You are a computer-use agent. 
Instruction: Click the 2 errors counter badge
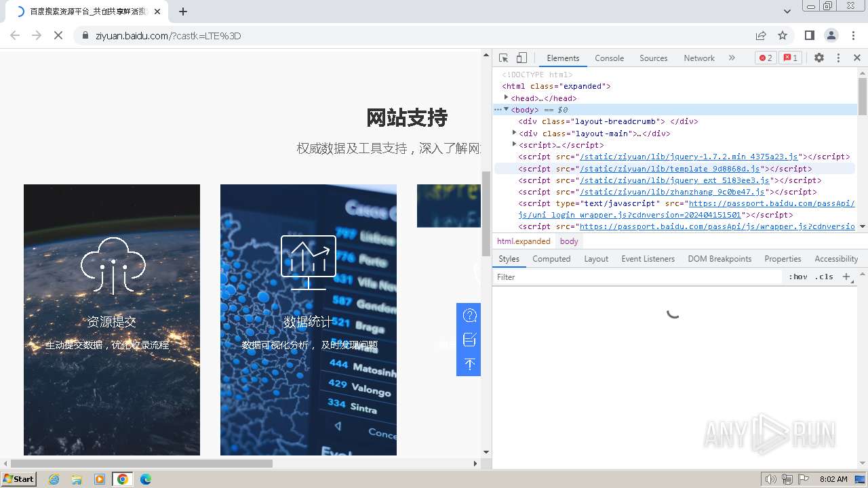point(766,58)
